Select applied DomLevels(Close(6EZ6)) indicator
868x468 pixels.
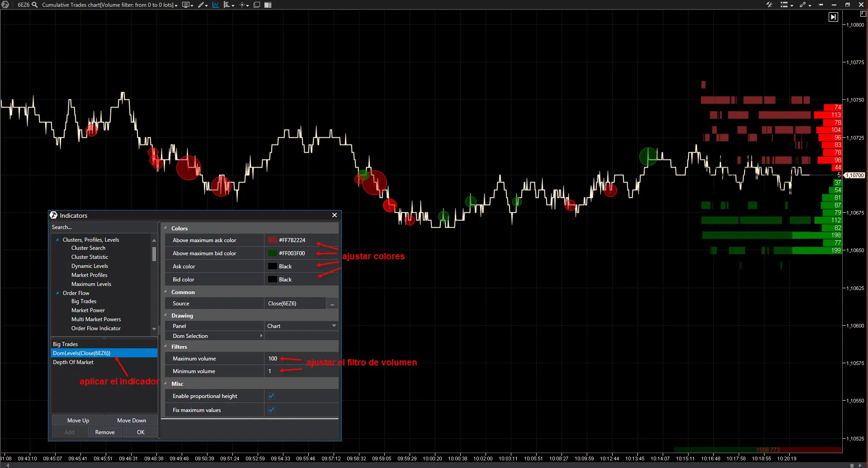click(104, 353)
